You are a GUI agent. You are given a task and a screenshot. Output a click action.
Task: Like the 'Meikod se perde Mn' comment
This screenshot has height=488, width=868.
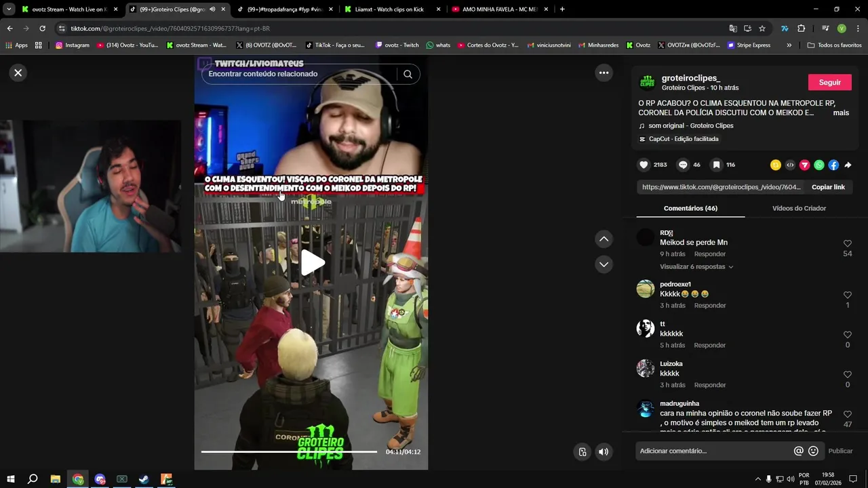(847, 243)
